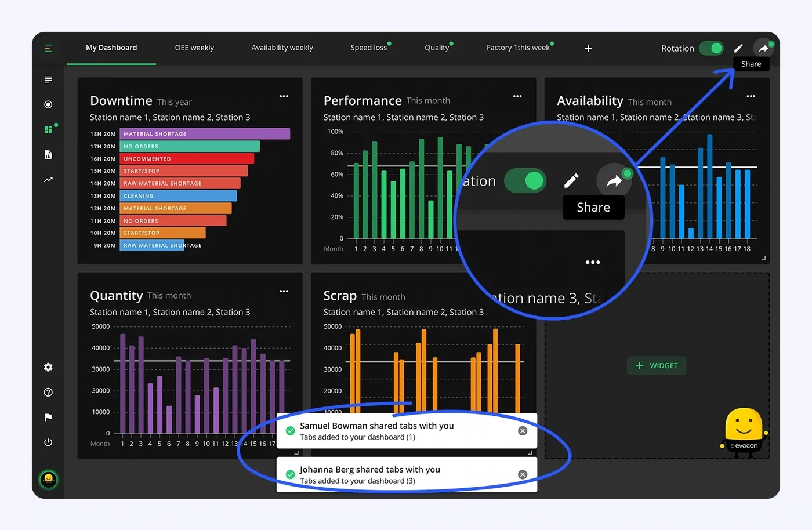The width and height of the screenshot is (812, 530).
Task: Open the flag icon in left sidebar
Action: [48, 418]
